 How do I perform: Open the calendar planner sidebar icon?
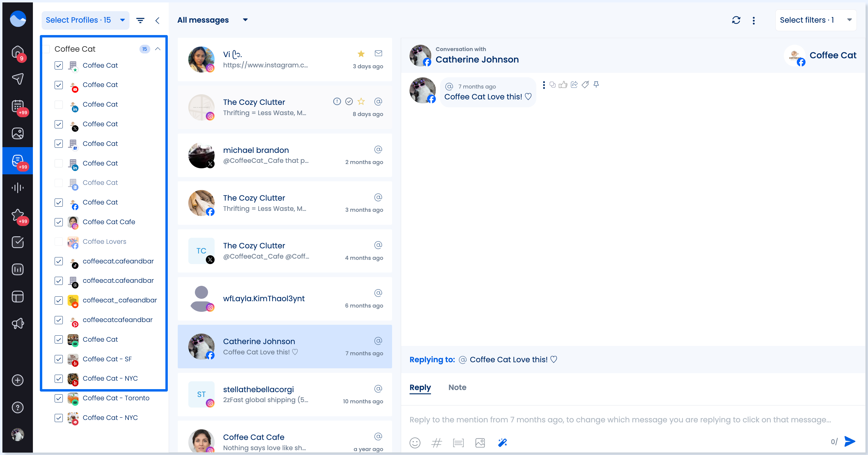tap(18, 106)
